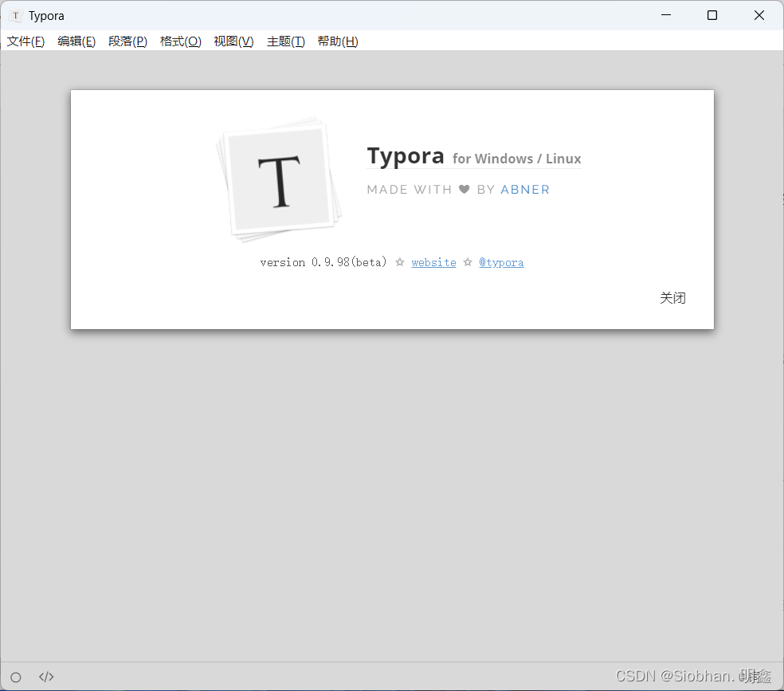Close the Typora window

(x=759, y=15)
